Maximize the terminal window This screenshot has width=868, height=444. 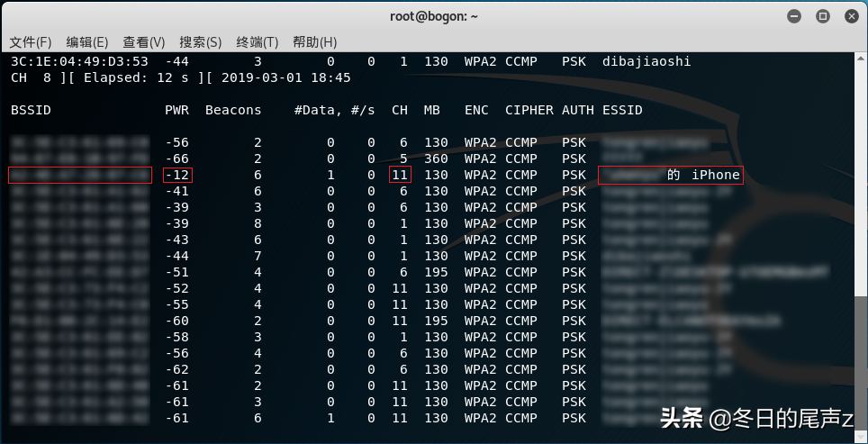tap(823, 16)
